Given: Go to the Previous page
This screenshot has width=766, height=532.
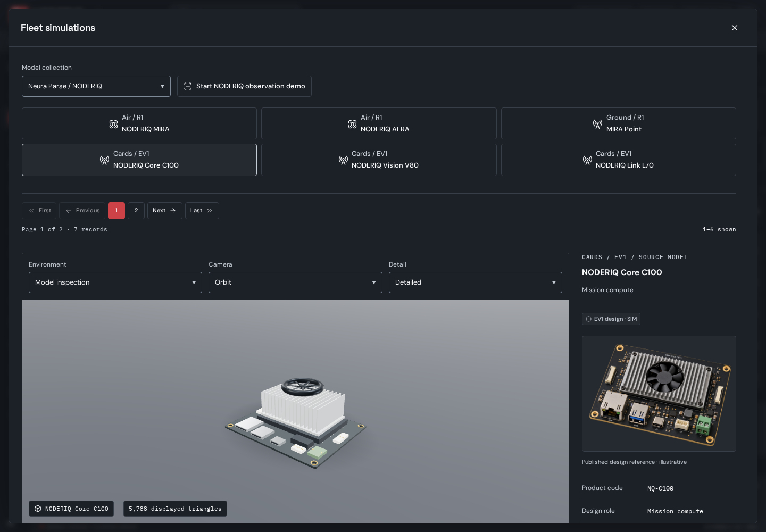Looking at the screenshot, I should coord(82,211).
